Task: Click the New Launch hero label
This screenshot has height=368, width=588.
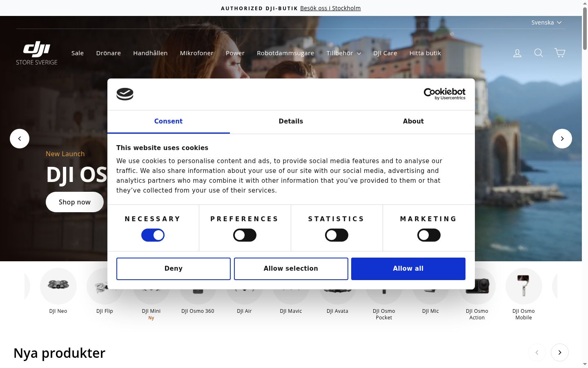Action: [65, 154]
